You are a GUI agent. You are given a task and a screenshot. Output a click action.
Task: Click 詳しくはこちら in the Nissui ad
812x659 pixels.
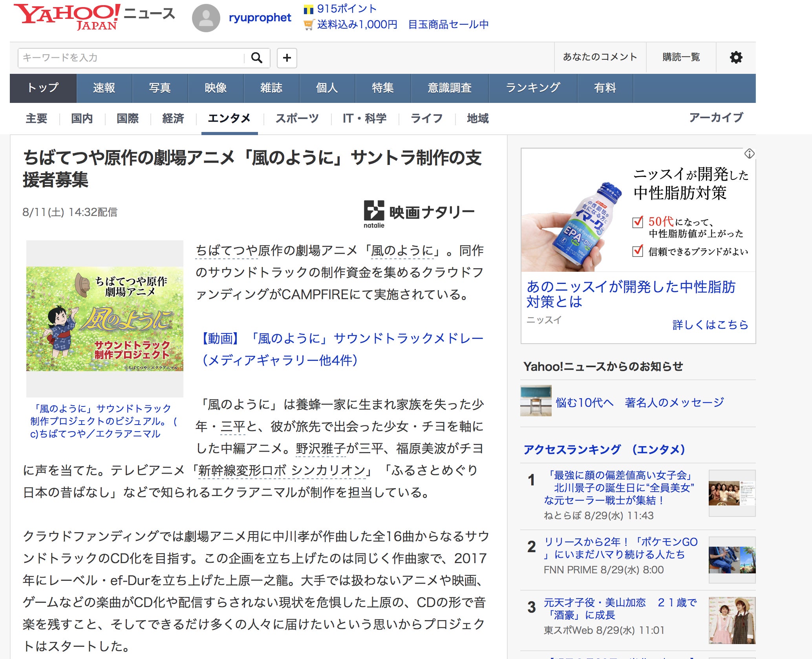click(710, 325)
